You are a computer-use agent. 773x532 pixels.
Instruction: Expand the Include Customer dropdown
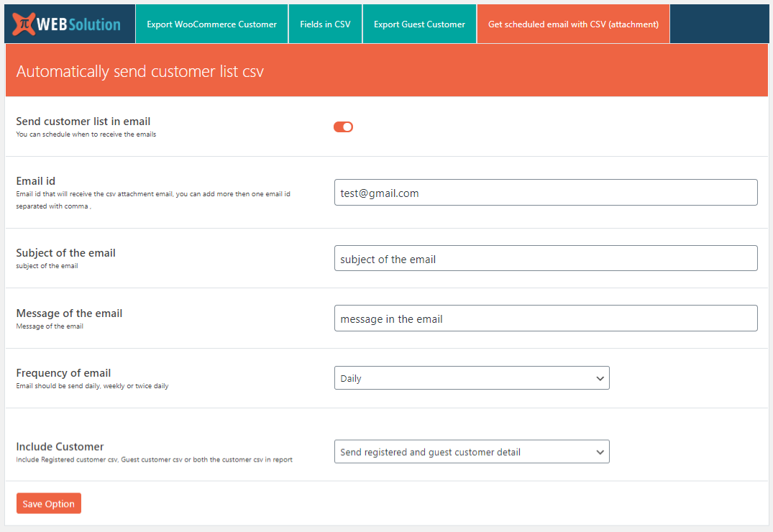[471, 451]
